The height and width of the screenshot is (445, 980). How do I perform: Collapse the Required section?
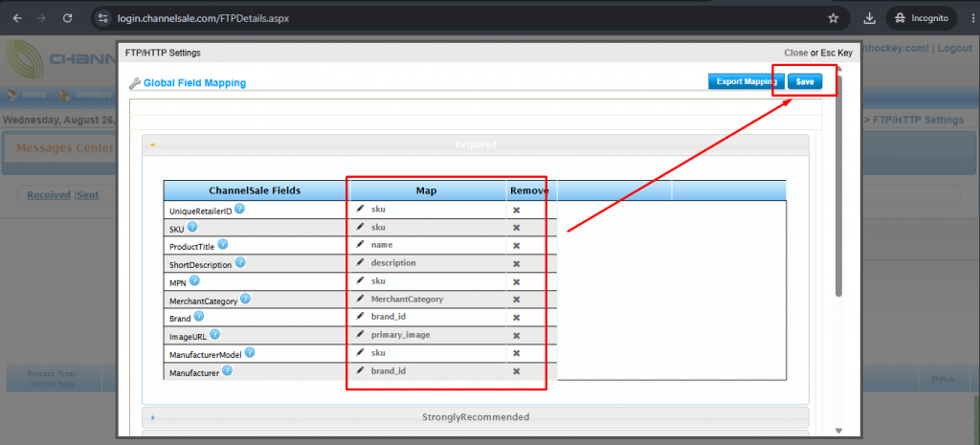[475, 145]
